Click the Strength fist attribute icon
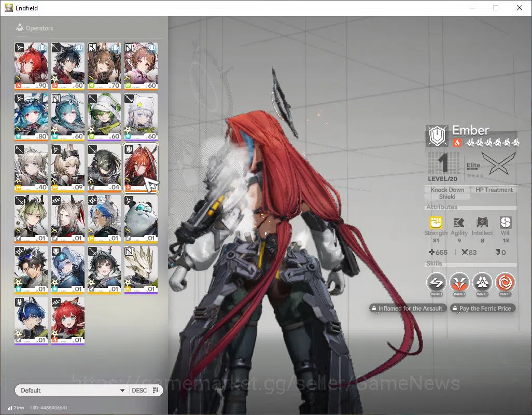 (x=436, y=223)
